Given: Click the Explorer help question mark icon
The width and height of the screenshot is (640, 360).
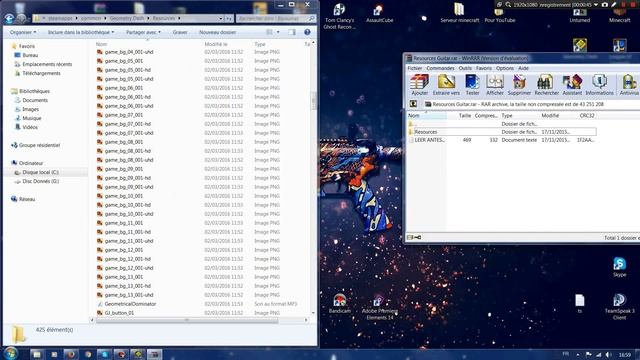Looking at the screenshot, I should click(307, 32).
